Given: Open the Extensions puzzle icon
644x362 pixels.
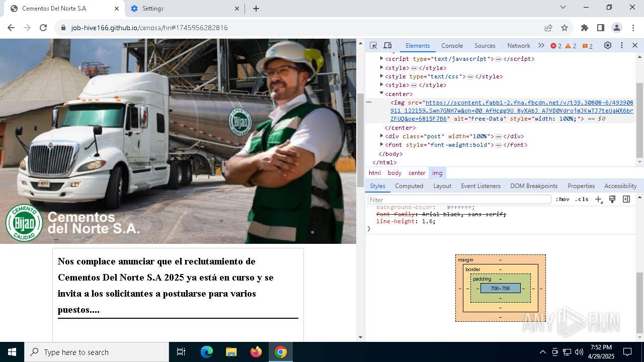Looking at the screenshot, I should (585, 28).
